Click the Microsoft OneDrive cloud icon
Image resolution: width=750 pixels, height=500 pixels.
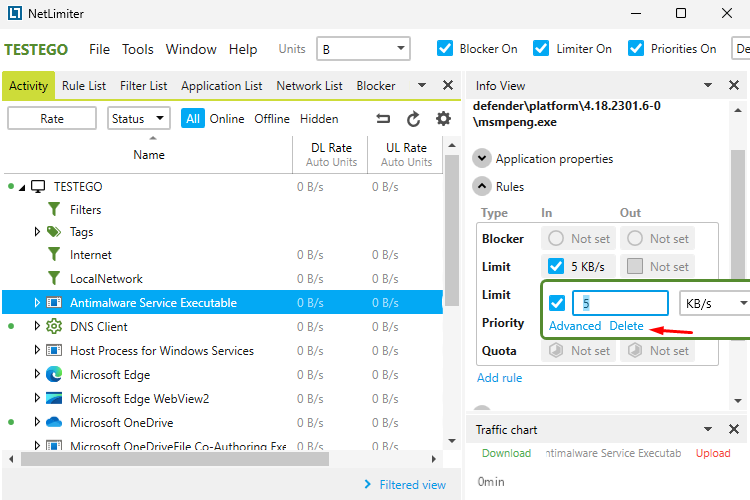[x=54, y=422]
